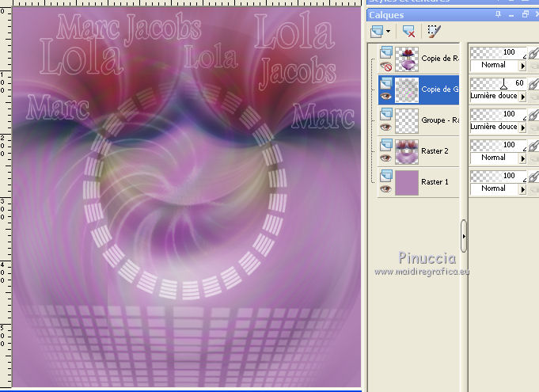Hide the Copie de G layer
Screen dimensions: 539x392
(x=386, y=97)
